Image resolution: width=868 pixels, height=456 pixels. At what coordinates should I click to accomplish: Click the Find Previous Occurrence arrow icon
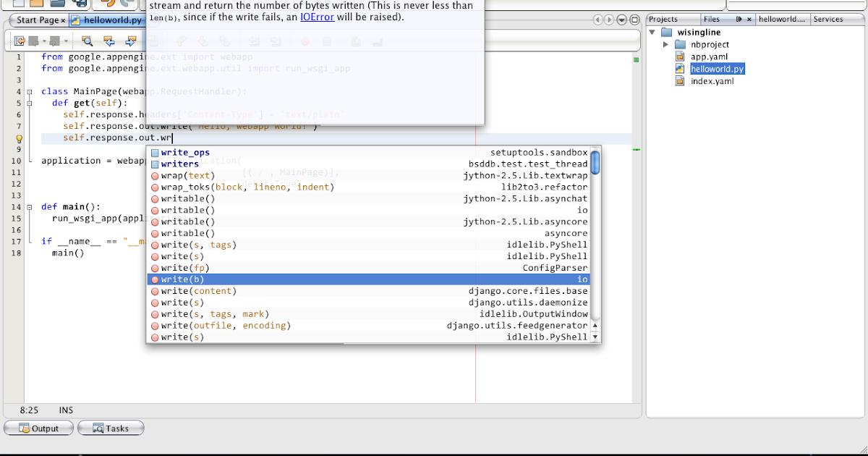pos(109,41)
